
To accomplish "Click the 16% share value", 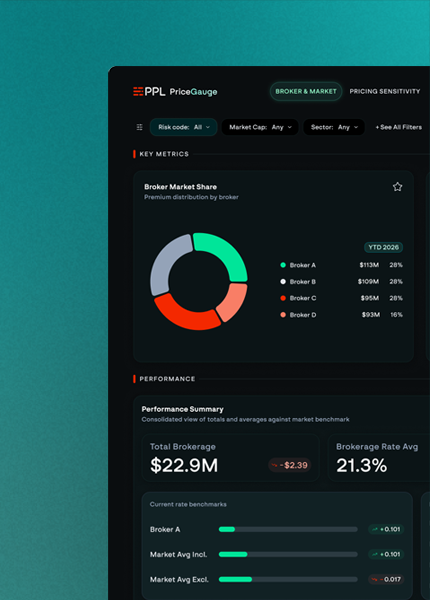I will point(396,315).
